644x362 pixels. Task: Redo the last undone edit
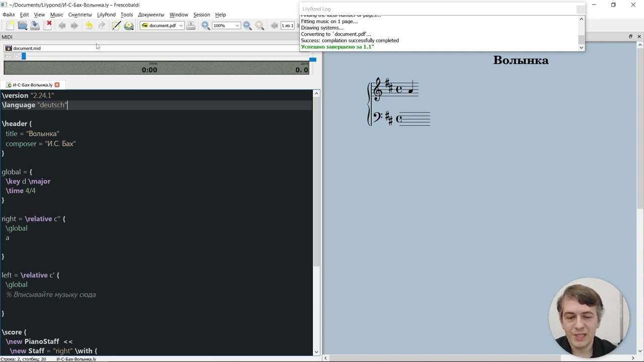click(102, 26)
